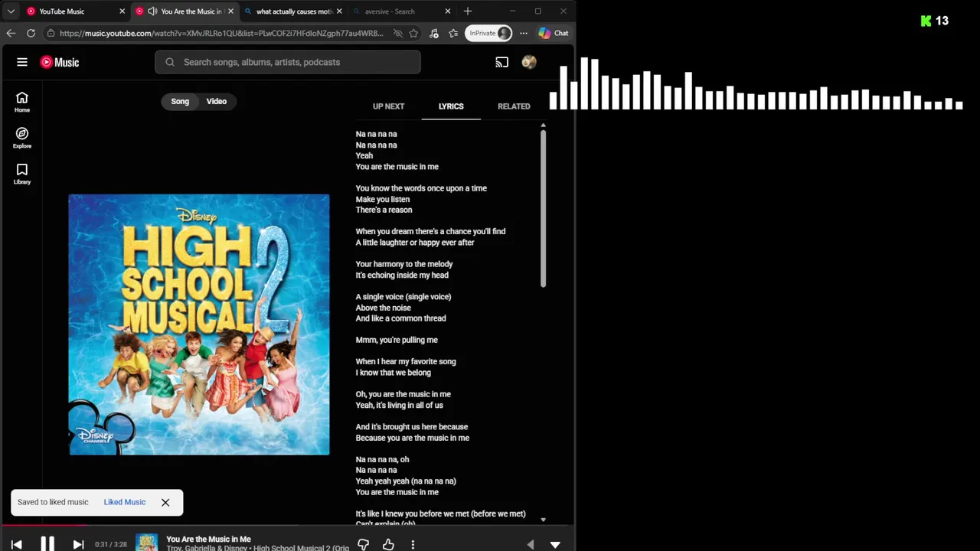The image size is (980, 551).
Task: Open the Related tab
Action: tap(514, 106)
